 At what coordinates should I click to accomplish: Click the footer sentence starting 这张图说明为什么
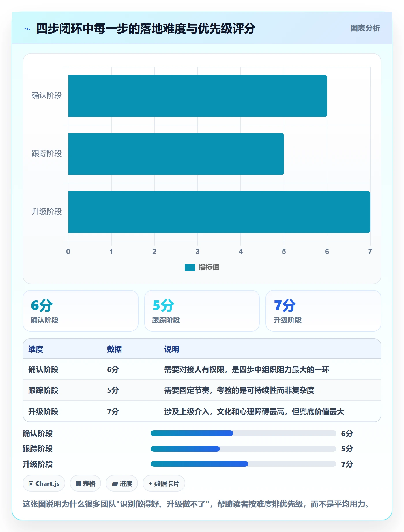196,504
